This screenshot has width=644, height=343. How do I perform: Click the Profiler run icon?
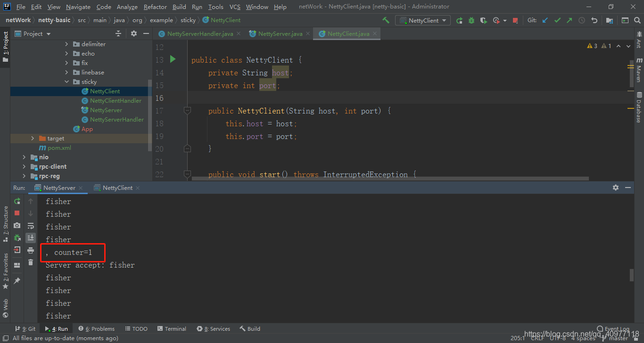pos(496,20)
